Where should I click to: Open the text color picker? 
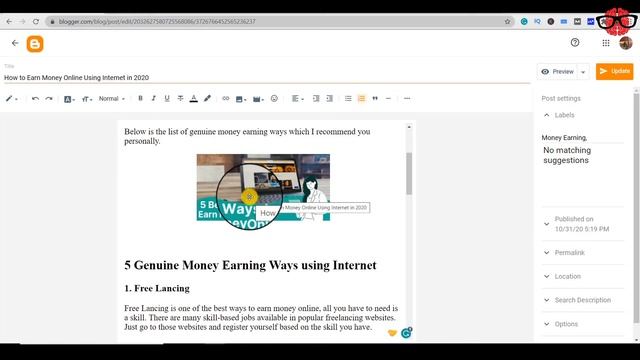pos(193,98)
